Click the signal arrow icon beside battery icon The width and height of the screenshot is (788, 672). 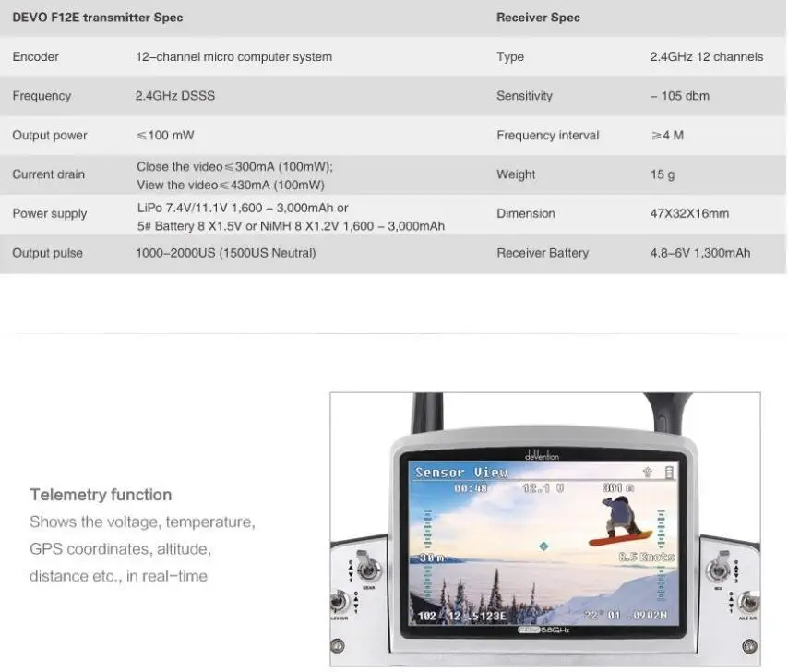(x=648, y=473)
